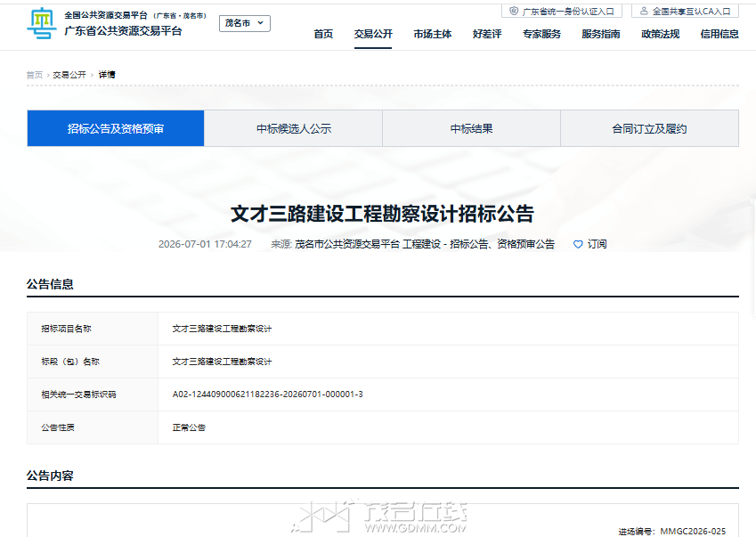This screenshot has height=537, width=756.
Task: Open the 专家服务 navigation item
Action: (542, 34)
